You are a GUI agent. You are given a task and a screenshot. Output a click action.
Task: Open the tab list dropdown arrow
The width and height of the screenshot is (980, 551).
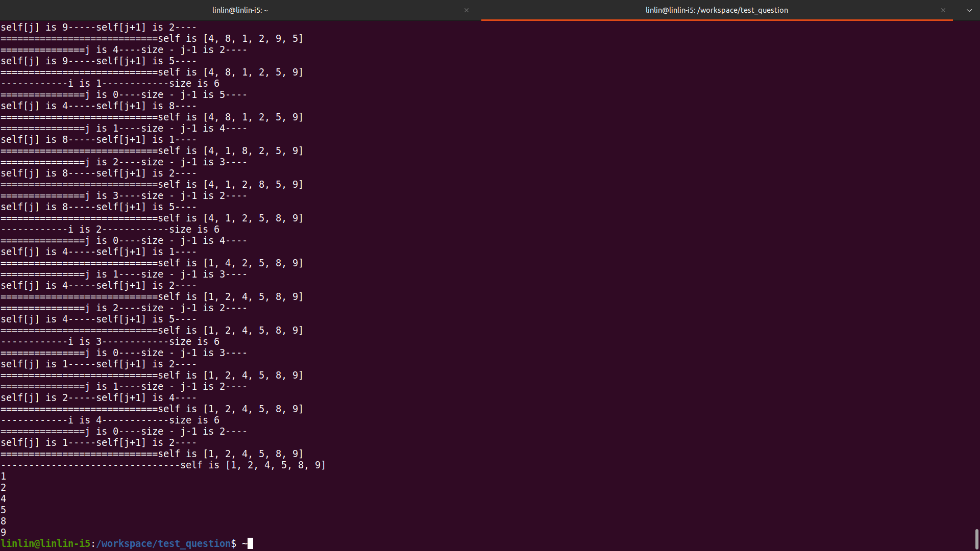(x=969, y=10)
